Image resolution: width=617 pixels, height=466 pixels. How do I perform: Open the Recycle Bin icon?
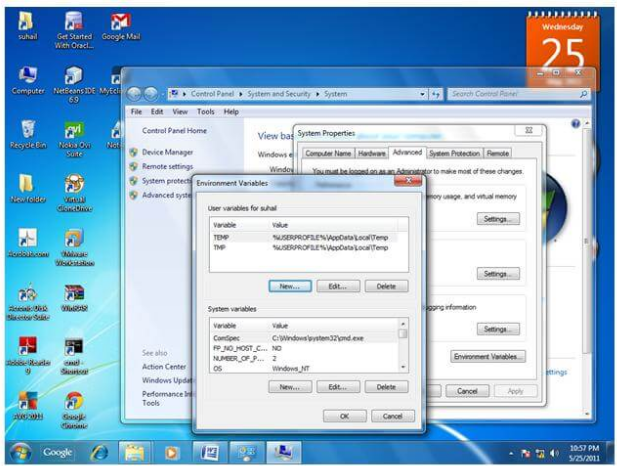28,135
